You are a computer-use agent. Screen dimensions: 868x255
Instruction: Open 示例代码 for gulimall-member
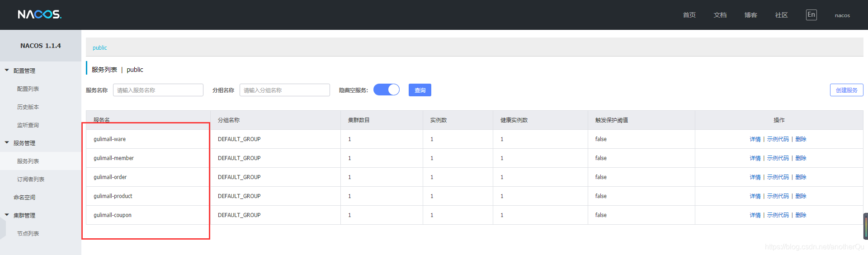778,158
